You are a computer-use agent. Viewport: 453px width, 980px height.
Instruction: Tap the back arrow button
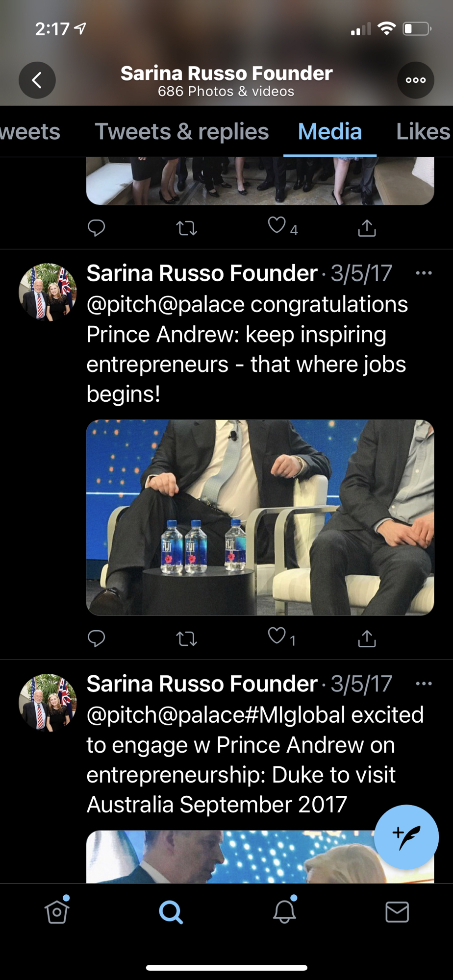point(37,80)
